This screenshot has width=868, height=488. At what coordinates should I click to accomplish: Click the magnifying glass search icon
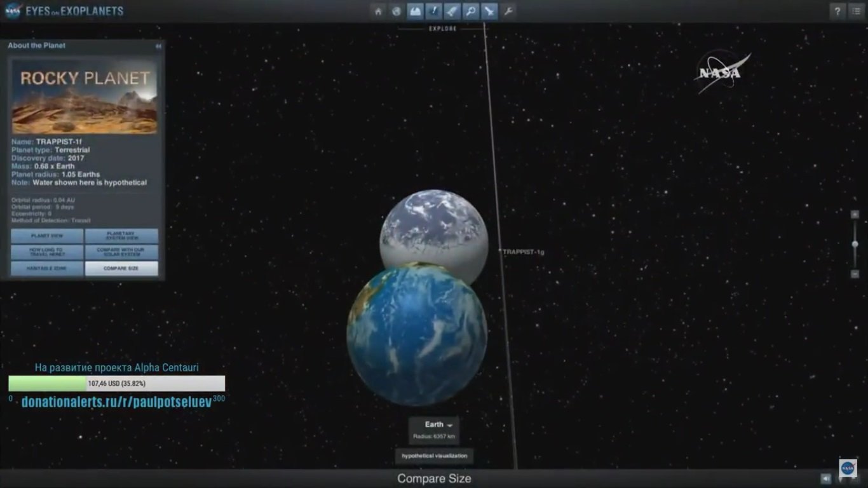470,11
